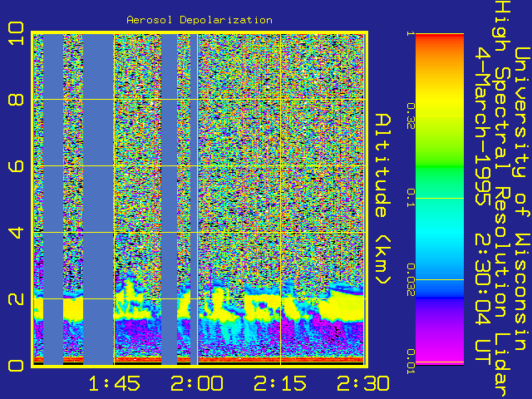Click the date text '4-March-1995 2:30:04 UT'
This screenshot has width=532, height=399.
483,206
